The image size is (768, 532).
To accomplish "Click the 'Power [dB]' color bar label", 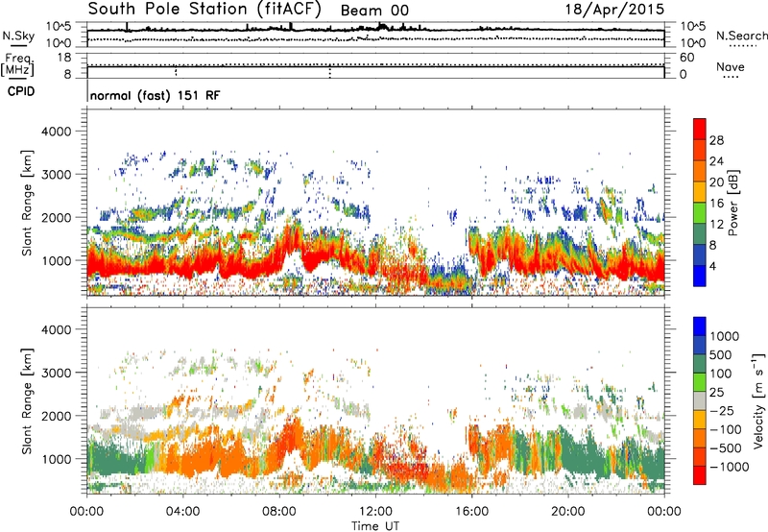I will tap(732, 203).
